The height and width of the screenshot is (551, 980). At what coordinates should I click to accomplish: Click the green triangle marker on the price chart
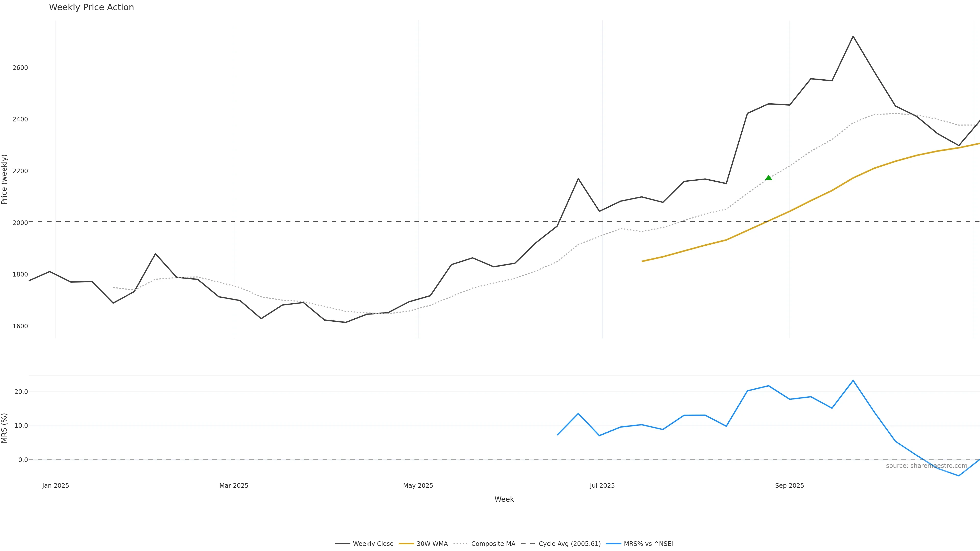pyautogui.click(x=768, y=178)
